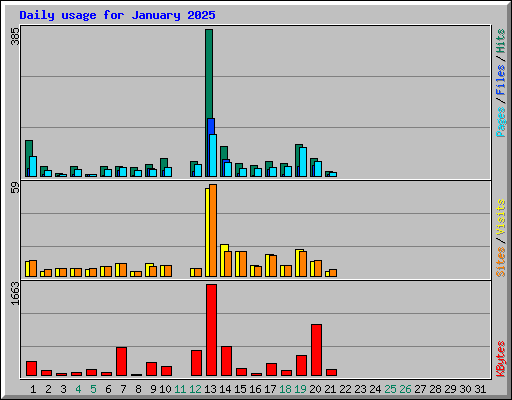Click the 385 scale value on the Hits axis

tap(15, 36)
